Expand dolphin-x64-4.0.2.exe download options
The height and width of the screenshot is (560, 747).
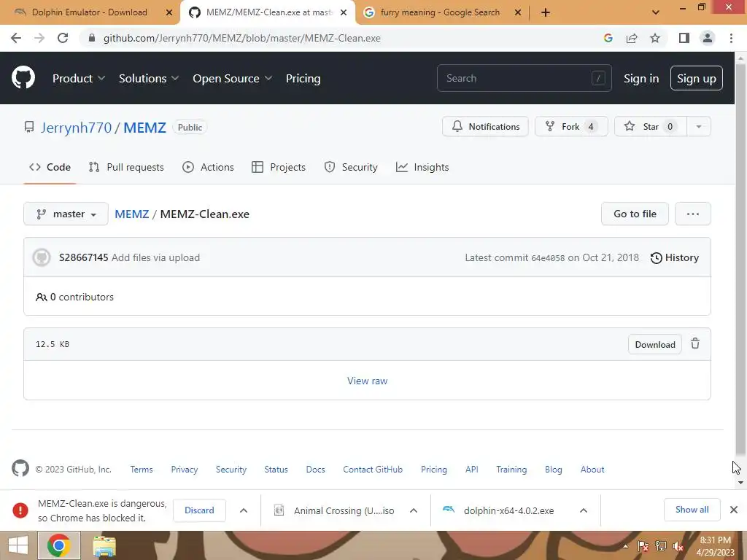(x=583, y=510)
